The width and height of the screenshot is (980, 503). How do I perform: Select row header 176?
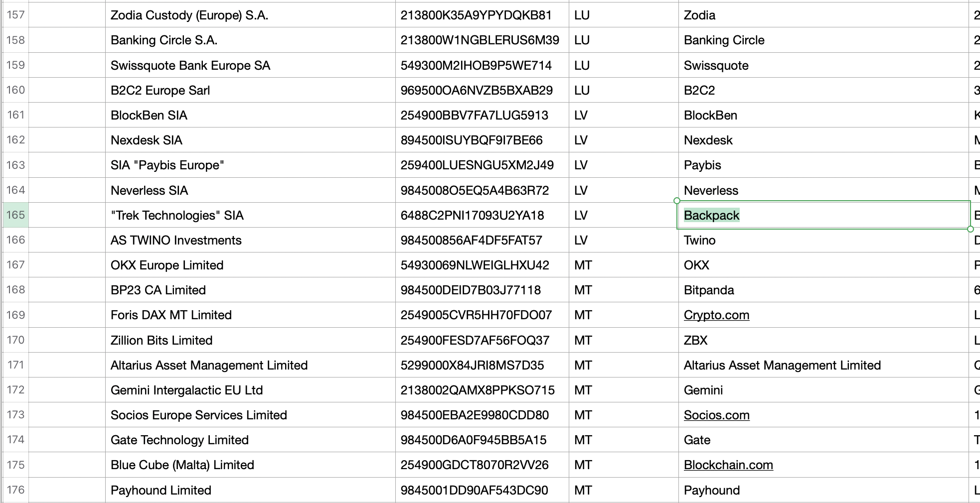15,490
